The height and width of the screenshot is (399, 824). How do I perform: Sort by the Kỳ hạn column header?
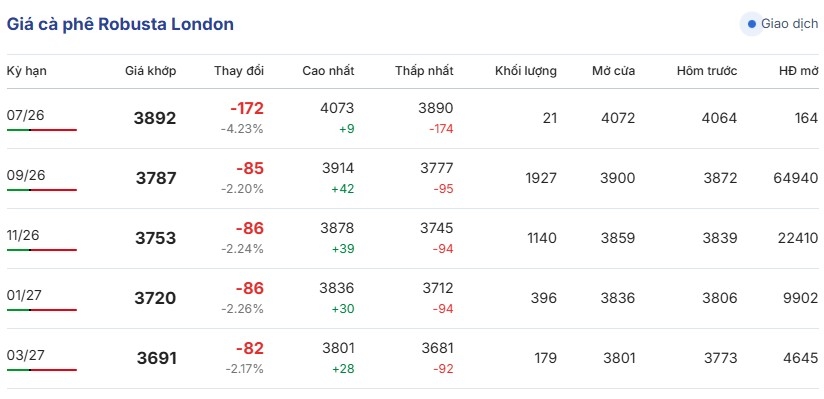pos(26,71)
